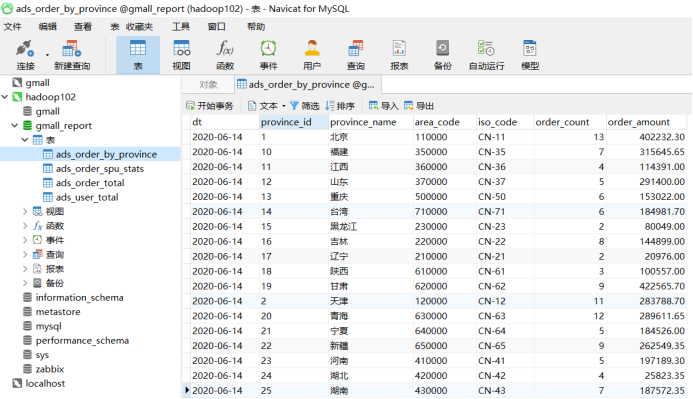Open the 帮助 menu
This screenshot has height=399, width=693.
point(256,27)
